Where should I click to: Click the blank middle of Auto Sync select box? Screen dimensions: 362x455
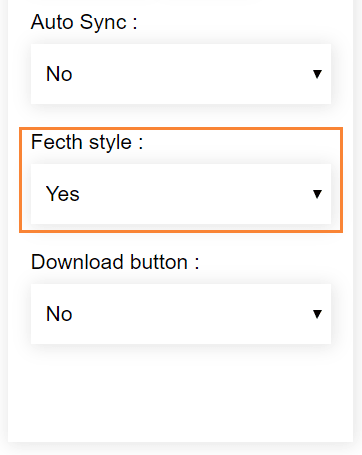(x=190, y=74)
